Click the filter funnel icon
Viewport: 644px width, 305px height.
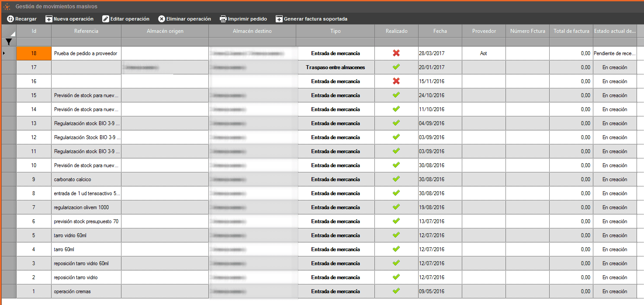(x=9, y=42)
